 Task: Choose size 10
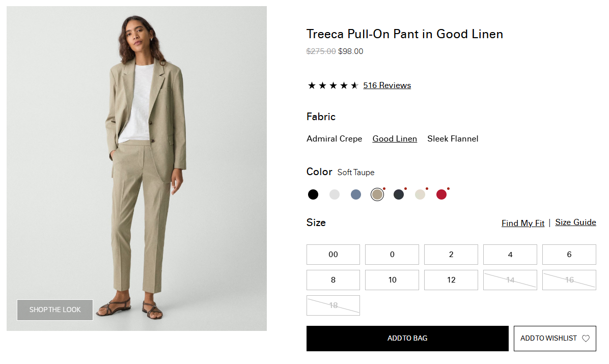(x=392, y=280)
